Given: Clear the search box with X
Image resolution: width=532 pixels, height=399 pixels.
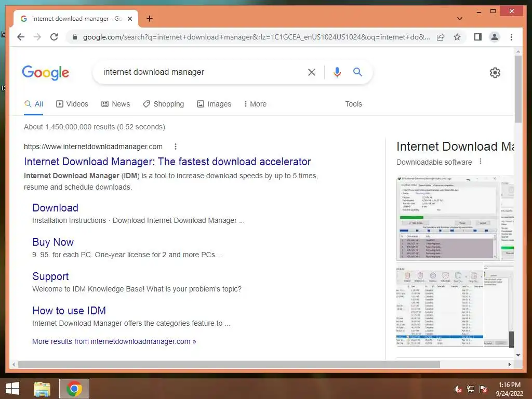Looking at the screenshot, I should pos(312,72).
